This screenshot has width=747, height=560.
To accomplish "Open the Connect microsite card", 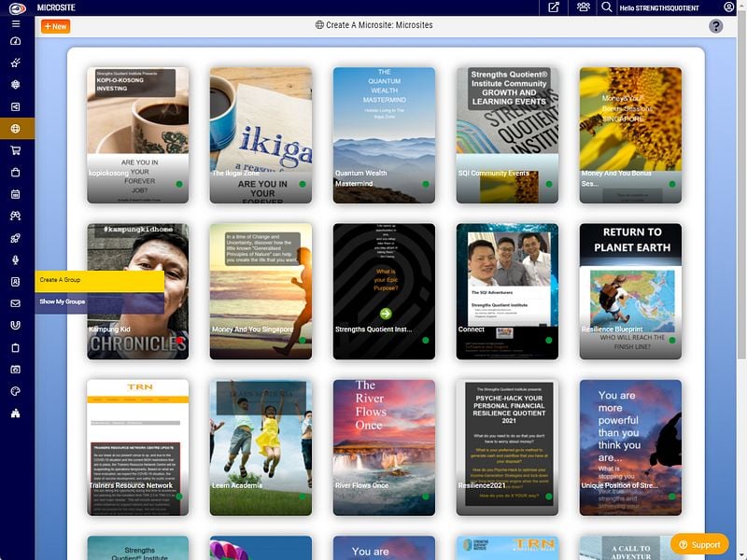I will 507,291.
